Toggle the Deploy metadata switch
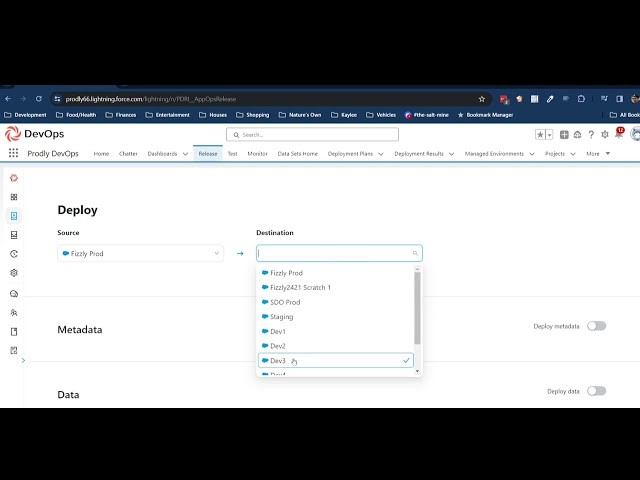Image resolution: width=640 pixels, height=480 pixels. [596, 326]
